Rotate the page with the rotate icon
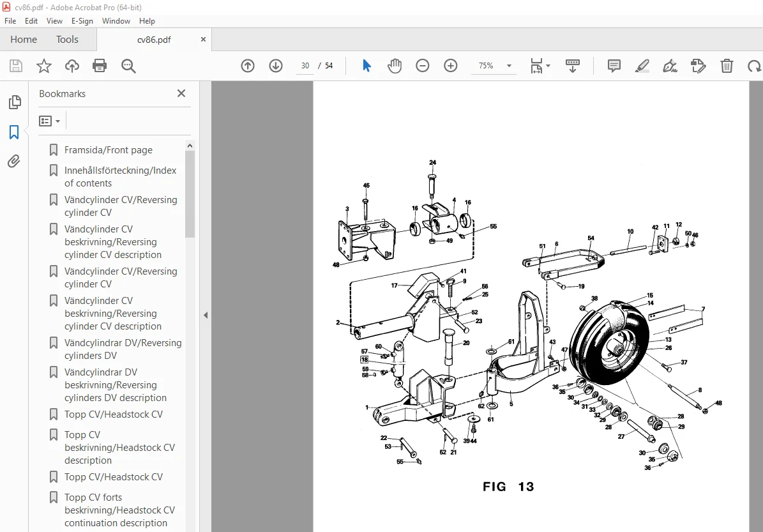The height and width of the screenshot is (532, 763). tap(754, 66)
